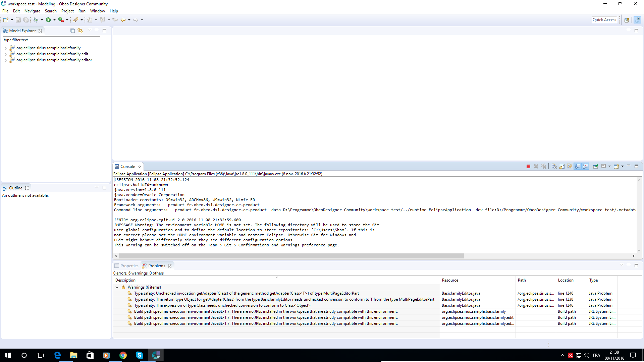Toggle Link with Editor in Model Explorer
The image size is (644, 362).
coord(80,31)
